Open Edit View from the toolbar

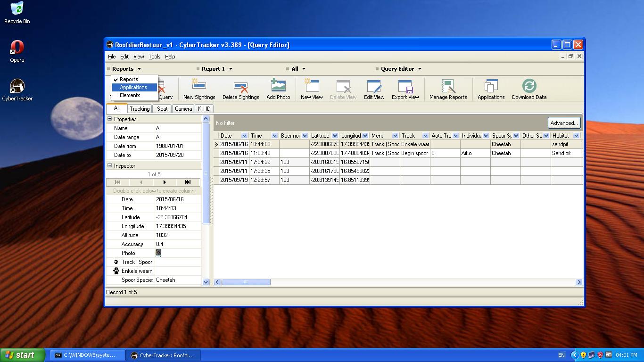tap(374, 90)
